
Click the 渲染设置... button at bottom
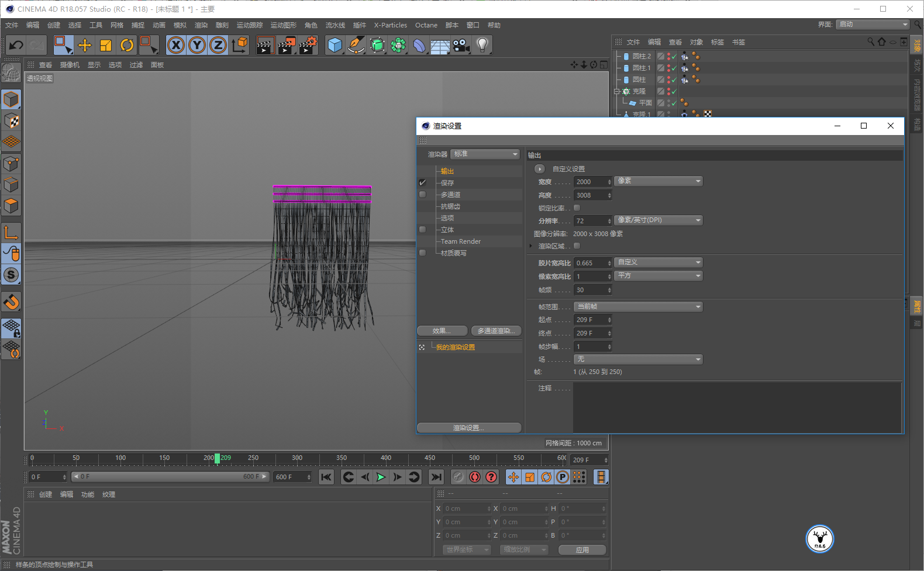click(469, 428)
